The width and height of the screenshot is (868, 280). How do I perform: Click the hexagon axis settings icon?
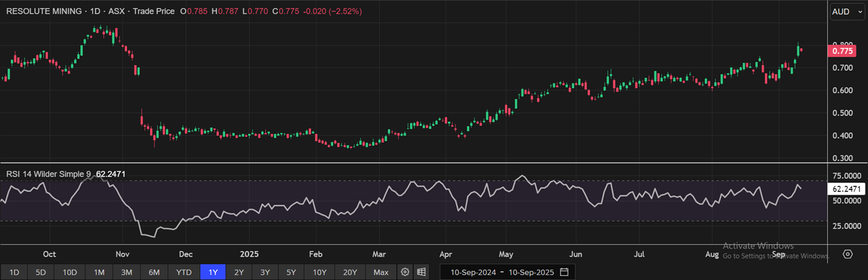848,254
